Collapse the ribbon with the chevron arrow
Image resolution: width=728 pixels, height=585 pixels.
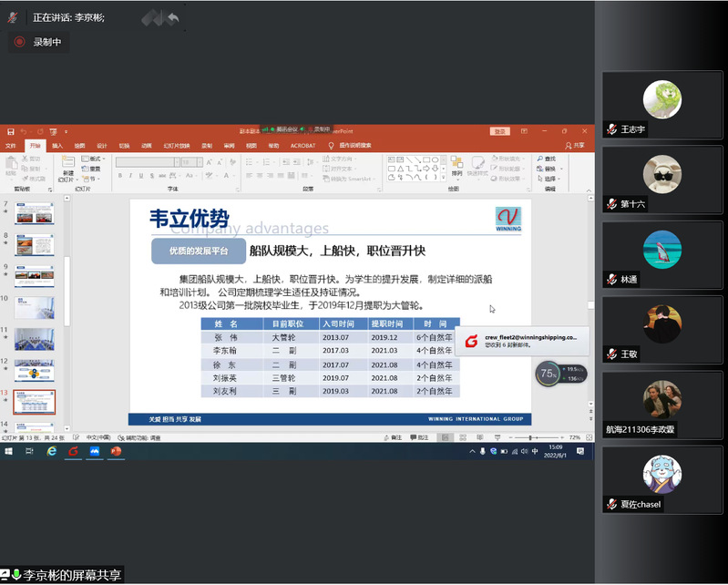click(590, 190)
